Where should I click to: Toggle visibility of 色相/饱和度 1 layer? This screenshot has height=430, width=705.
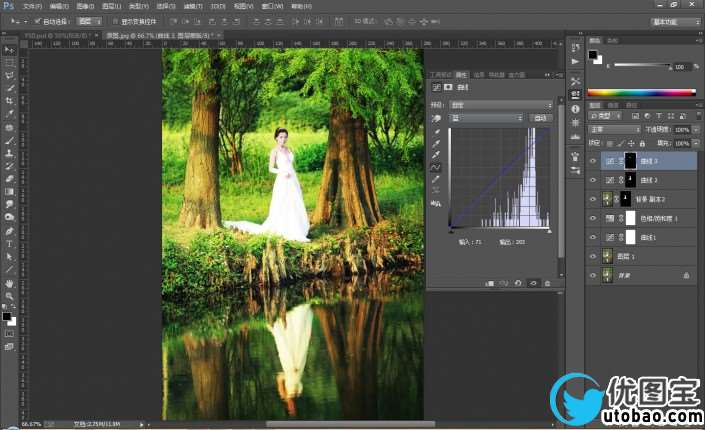coord(592,218)
